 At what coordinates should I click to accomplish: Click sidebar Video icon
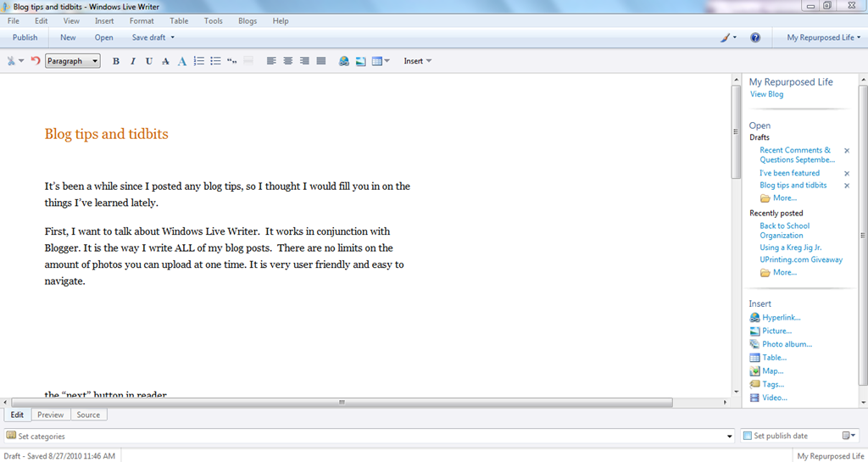pos(754,398)
